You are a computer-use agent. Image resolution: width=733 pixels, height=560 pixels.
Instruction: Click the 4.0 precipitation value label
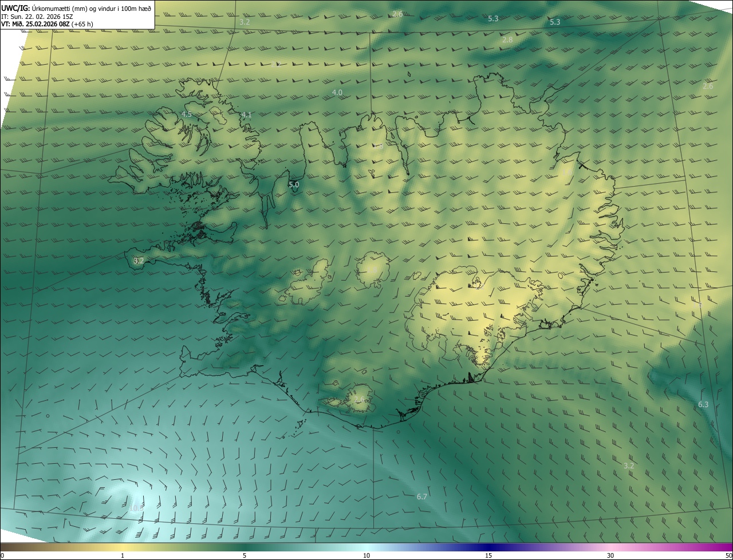337,92
